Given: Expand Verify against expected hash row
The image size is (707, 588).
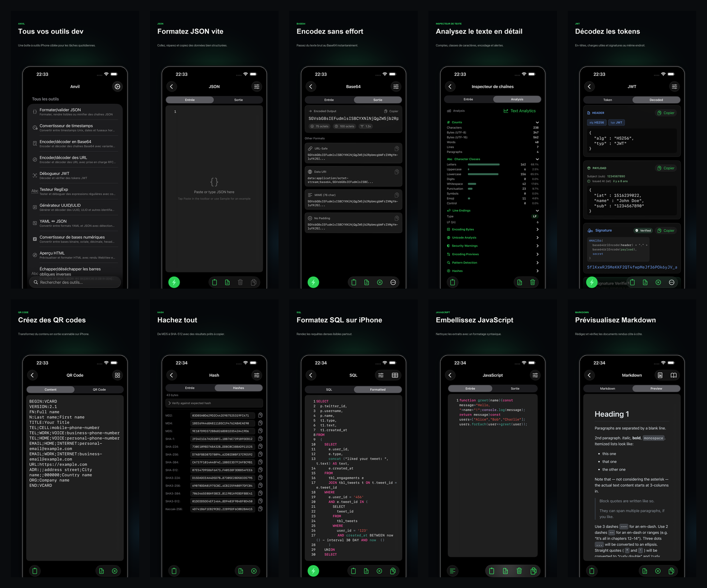Looking at the screenshot, I should [x=214, y=403].
